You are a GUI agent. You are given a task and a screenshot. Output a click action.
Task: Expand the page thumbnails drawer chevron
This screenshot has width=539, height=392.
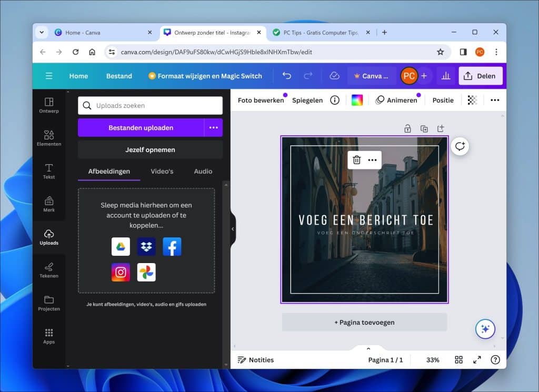click(x=368, y=348)
